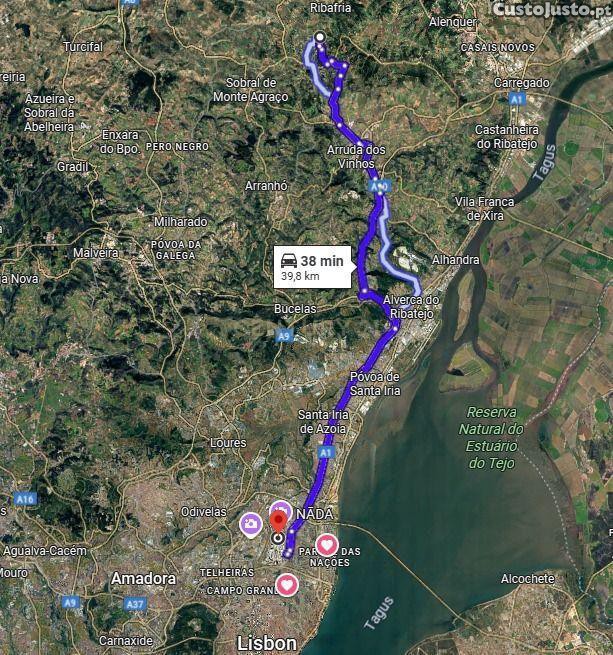Click the A1 highway shield near Santa Iria
613x655 pixels.
pos(325,452)
